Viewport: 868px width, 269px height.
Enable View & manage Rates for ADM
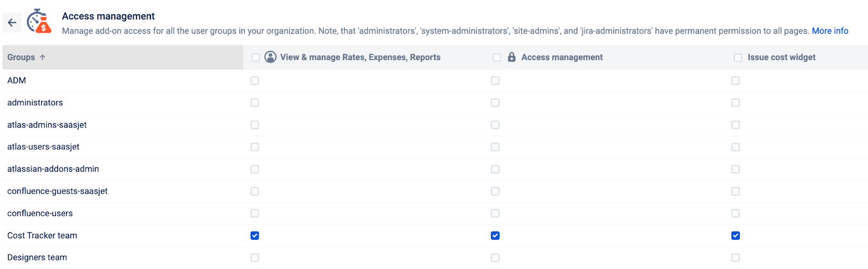[x=255, y=81]
